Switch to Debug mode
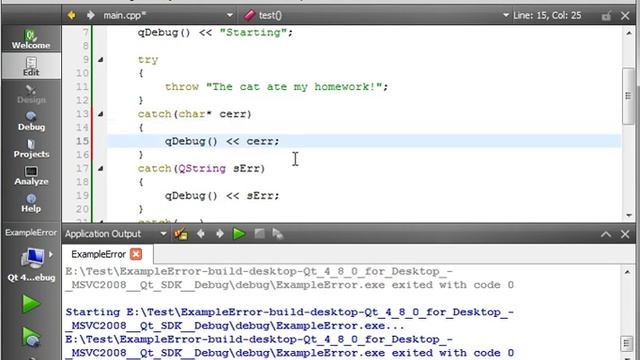The width and height of the screenshot is (640, 360). [x=31, y=121]
